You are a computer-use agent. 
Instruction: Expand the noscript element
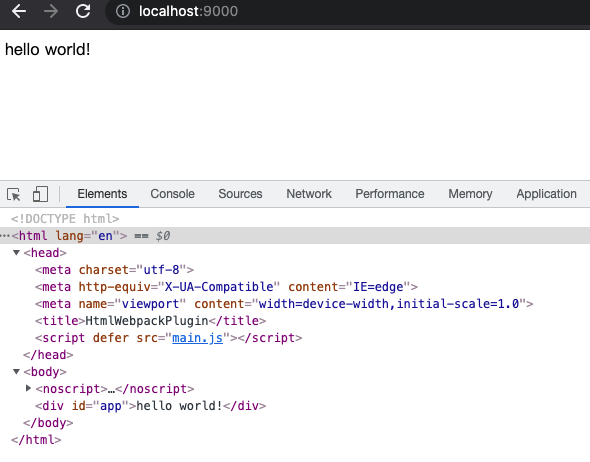point(28,388)
